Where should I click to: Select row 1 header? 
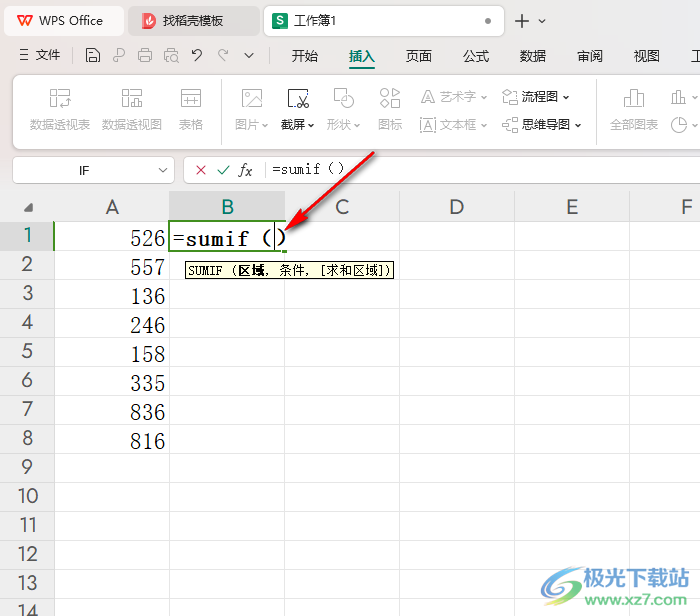[x=27, y=236]
